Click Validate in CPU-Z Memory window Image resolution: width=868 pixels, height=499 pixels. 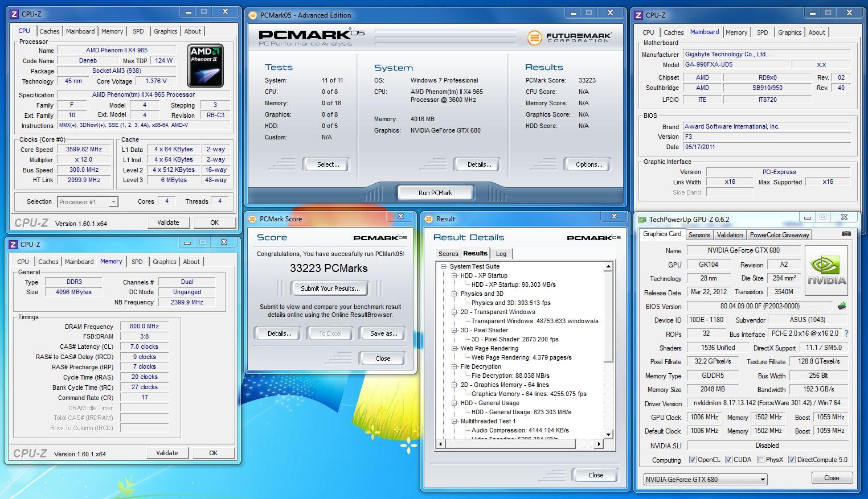[167, 453]
